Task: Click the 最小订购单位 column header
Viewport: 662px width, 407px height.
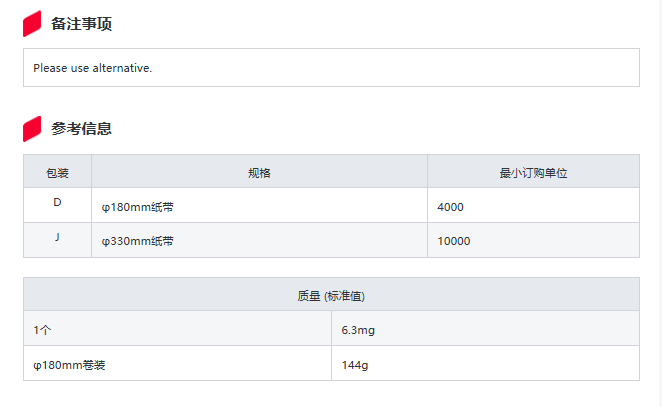Action: (533, 173)
